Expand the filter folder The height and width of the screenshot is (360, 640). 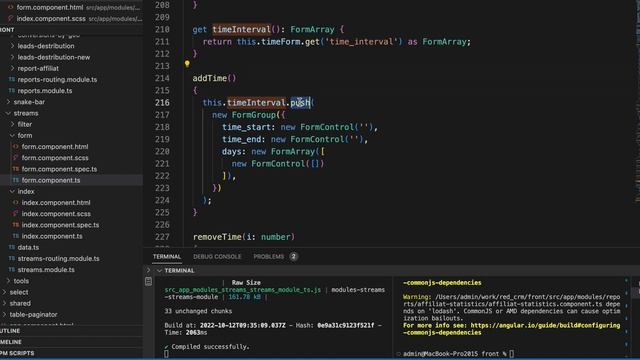coord(24,124)
